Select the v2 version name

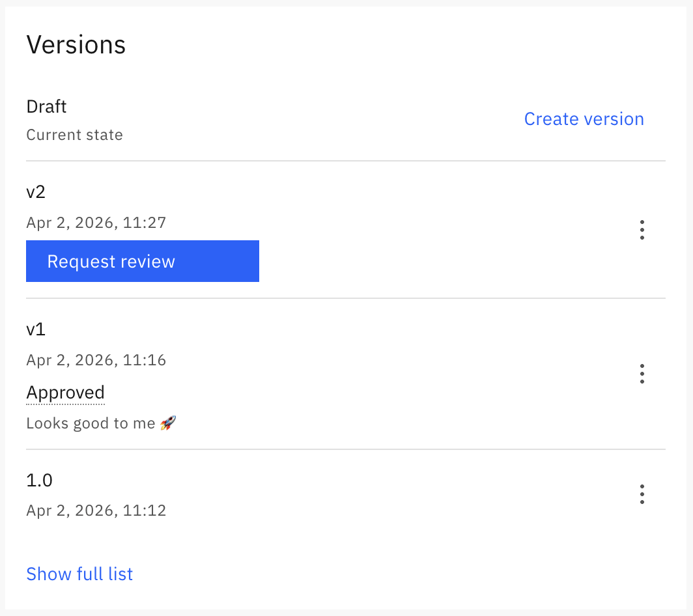(x=36, y=192)
